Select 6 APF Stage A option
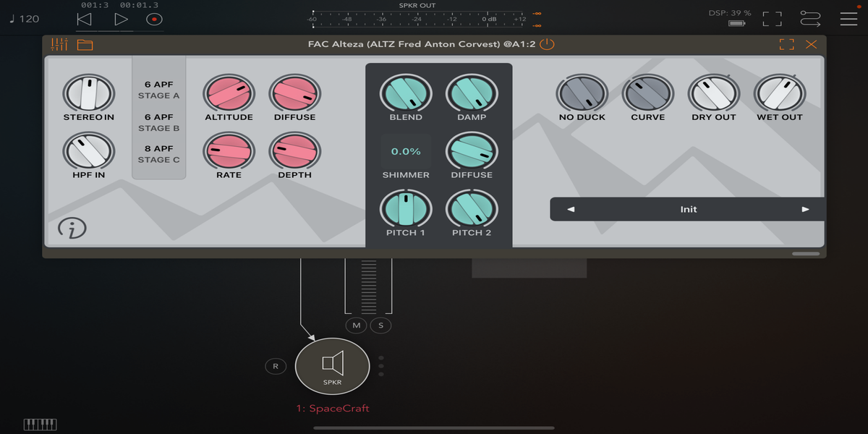Screen dimensions: 868x434 point(158,90)
